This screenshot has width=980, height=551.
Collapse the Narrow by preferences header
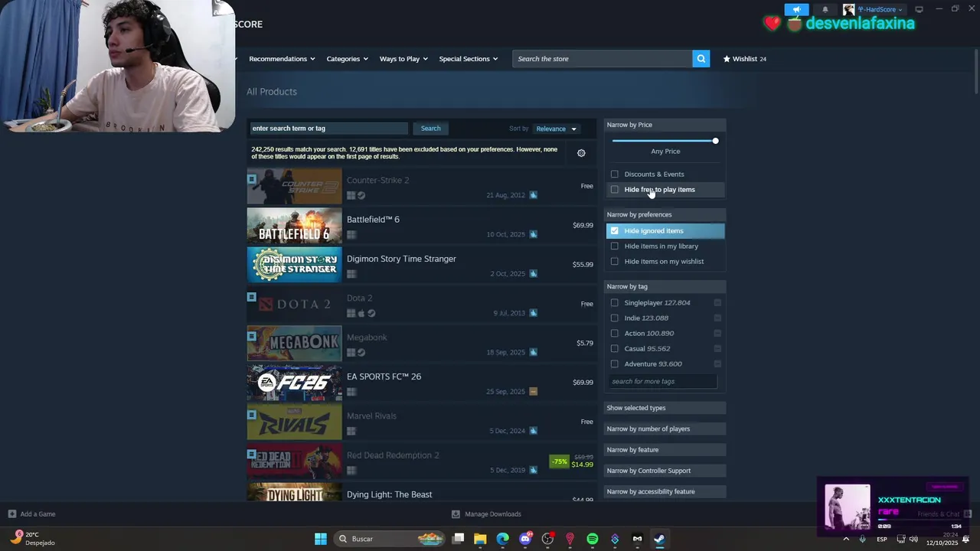click(665, 214)
